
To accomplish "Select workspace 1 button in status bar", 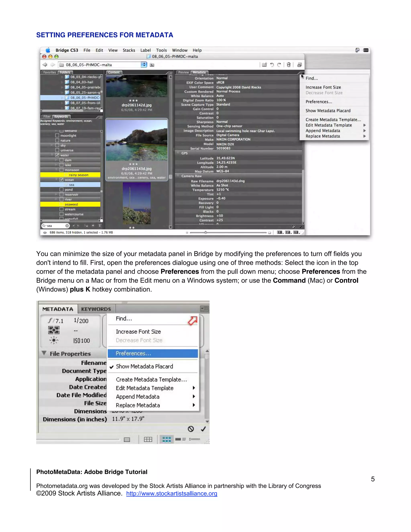I will (x=280, y=232).
